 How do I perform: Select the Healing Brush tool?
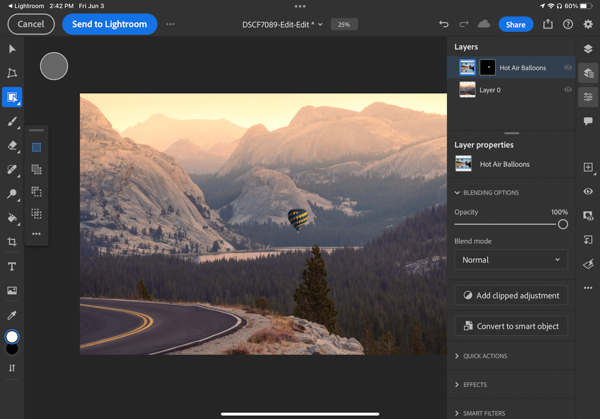tap(12, 170)
